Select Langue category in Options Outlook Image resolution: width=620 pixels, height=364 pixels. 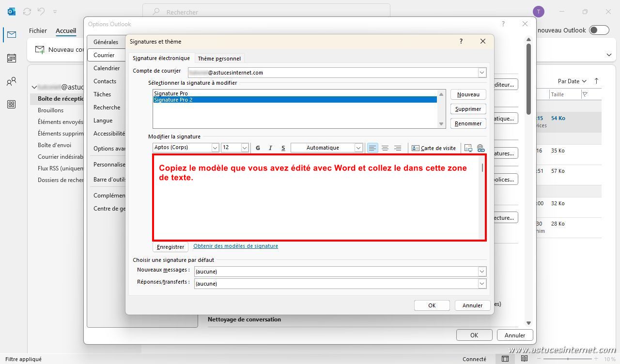103,121
